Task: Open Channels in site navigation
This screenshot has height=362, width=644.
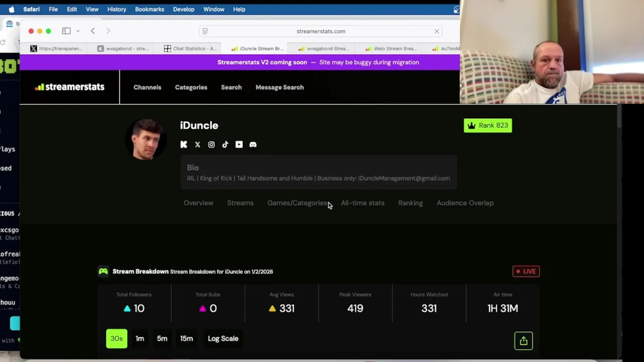Action: point(147,87)
